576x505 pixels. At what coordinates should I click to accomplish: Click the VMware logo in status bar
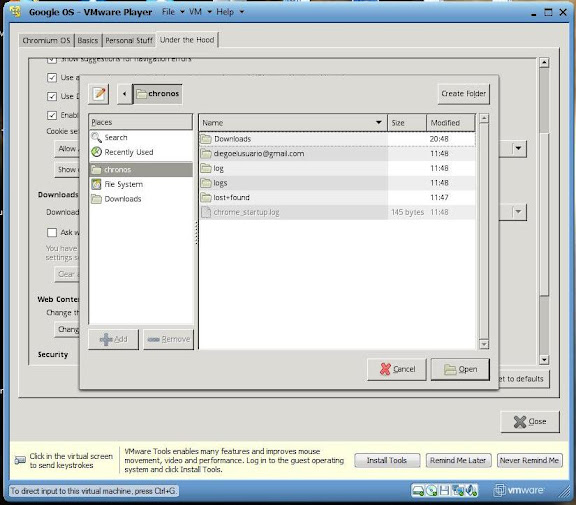(519, 490)
